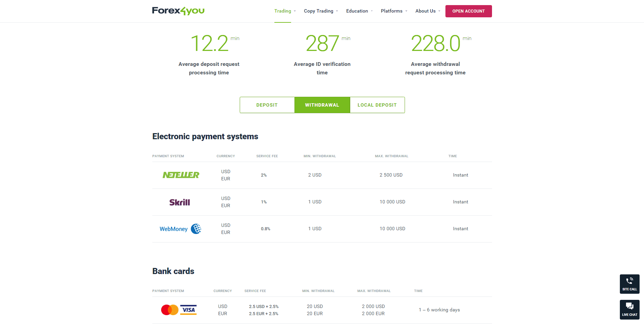Screen dimensions: 644x326
Task: Click the Skrill logo
Action: tap(180, 202)
